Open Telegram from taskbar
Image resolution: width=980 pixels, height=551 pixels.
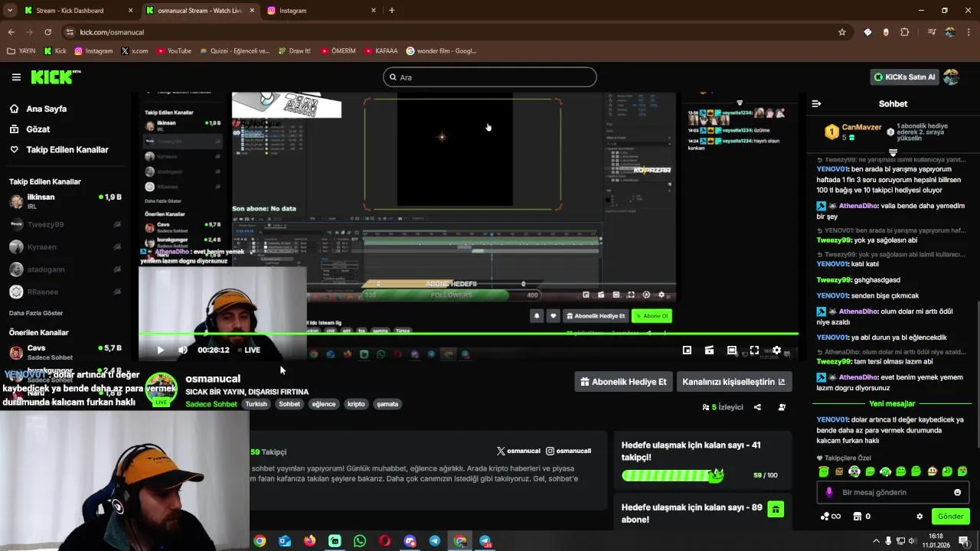tap(435, 541)
